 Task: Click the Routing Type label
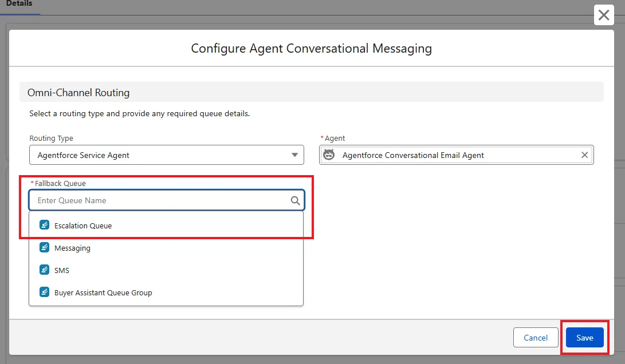tap(51, 138)
